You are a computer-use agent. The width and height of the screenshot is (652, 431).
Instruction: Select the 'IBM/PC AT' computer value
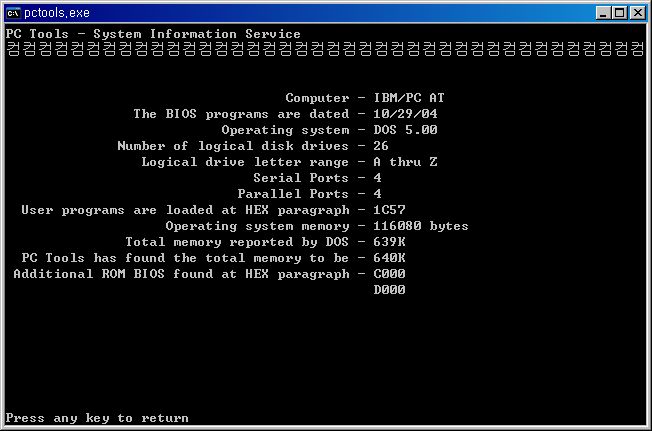pyautogui.click(x=409, y=98)
